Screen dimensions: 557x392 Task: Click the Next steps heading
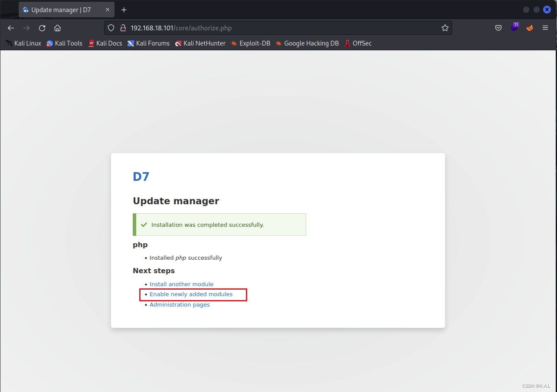154,271
